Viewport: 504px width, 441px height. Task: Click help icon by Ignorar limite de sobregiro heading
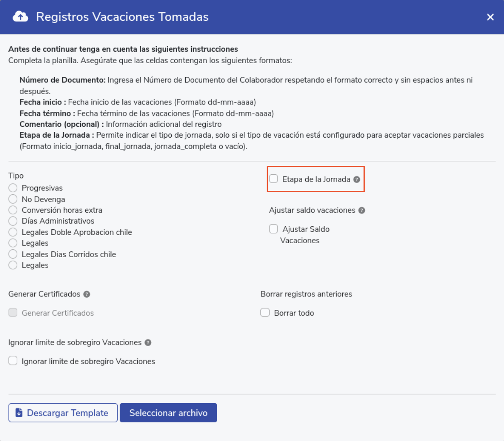tap(148, 343)
